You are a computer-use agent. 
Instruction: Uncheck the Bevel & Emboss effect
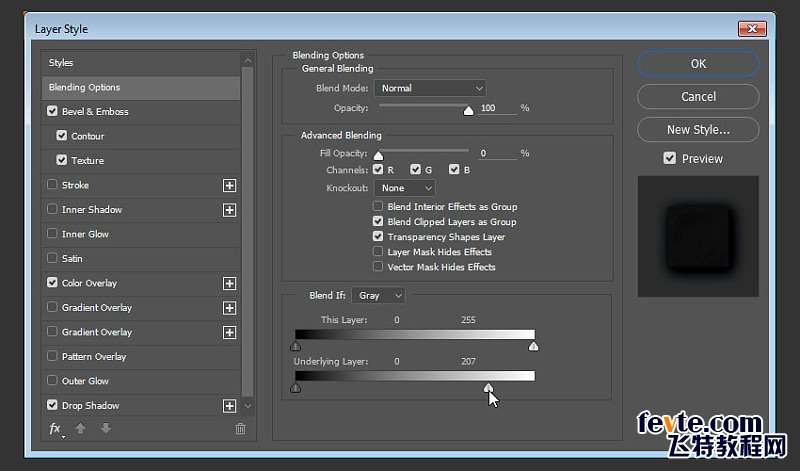click(x=52, y=111)
